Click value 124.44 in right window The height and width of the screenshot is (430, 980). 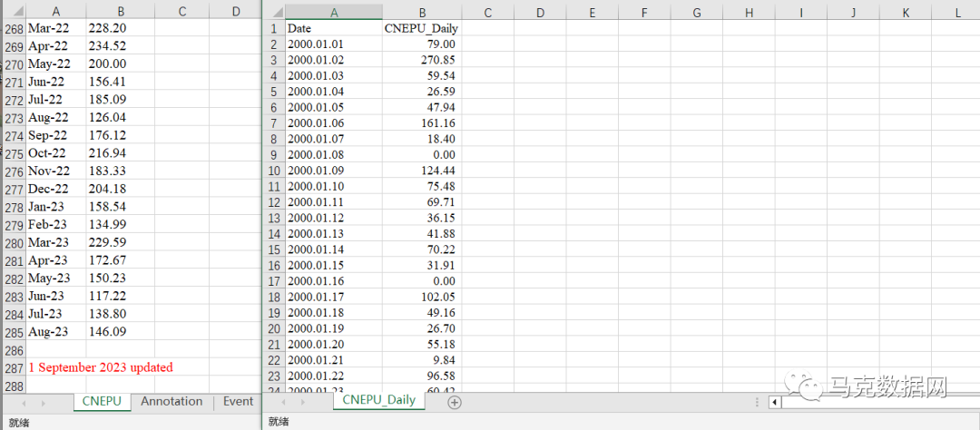pos(423,171)
